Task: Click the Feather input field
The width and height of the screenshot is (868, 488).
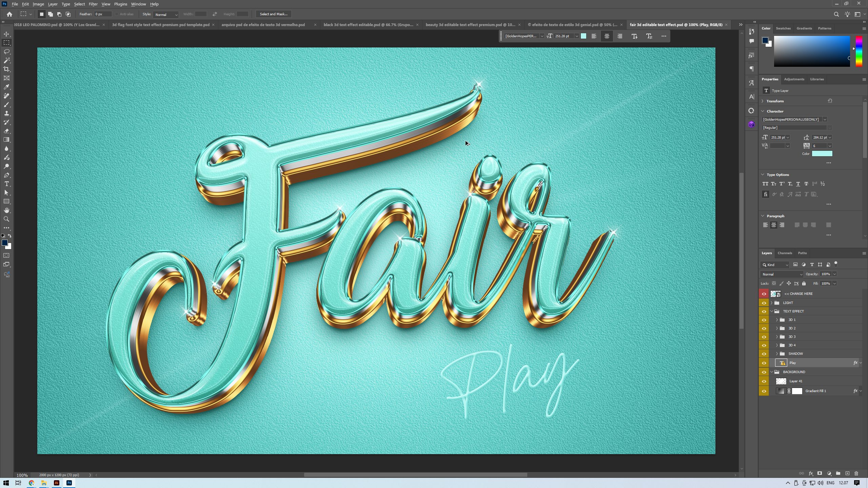Action: click(103, 14)
